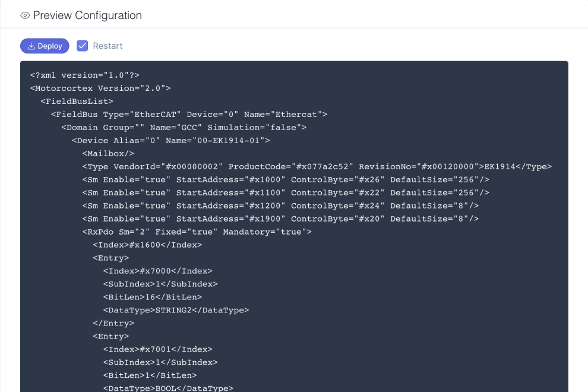Click the Mailbox tag line
Screen dimensions: 588x392
coord(108,153)
